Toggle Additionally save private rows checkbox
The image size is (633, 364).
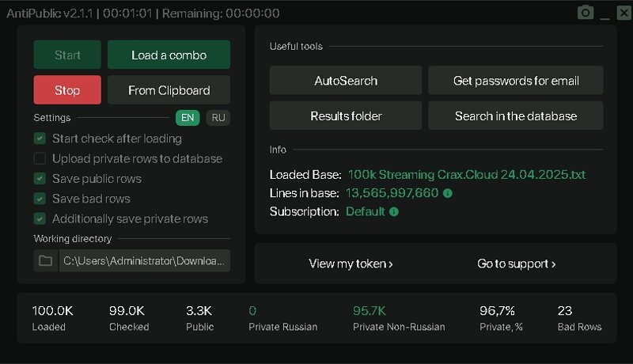40,218
